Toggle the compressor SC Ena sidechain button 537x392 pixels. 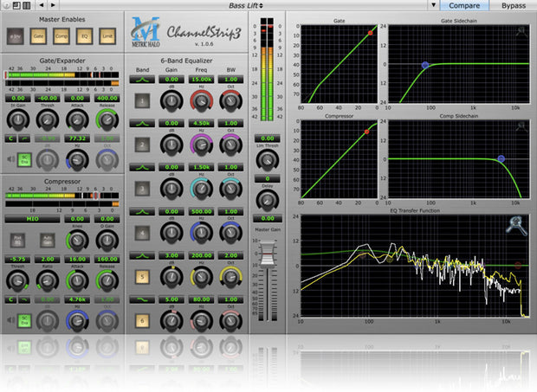tap(24, 320)
